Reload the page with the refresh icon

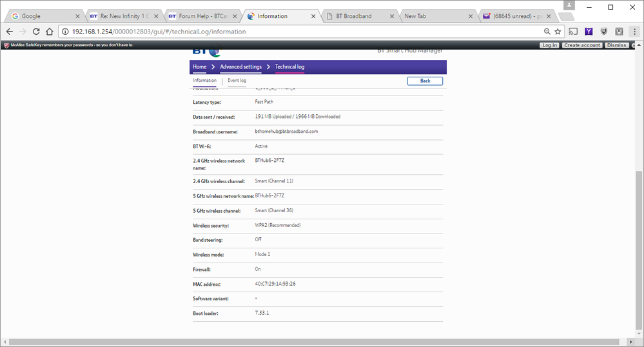(36, 32)
